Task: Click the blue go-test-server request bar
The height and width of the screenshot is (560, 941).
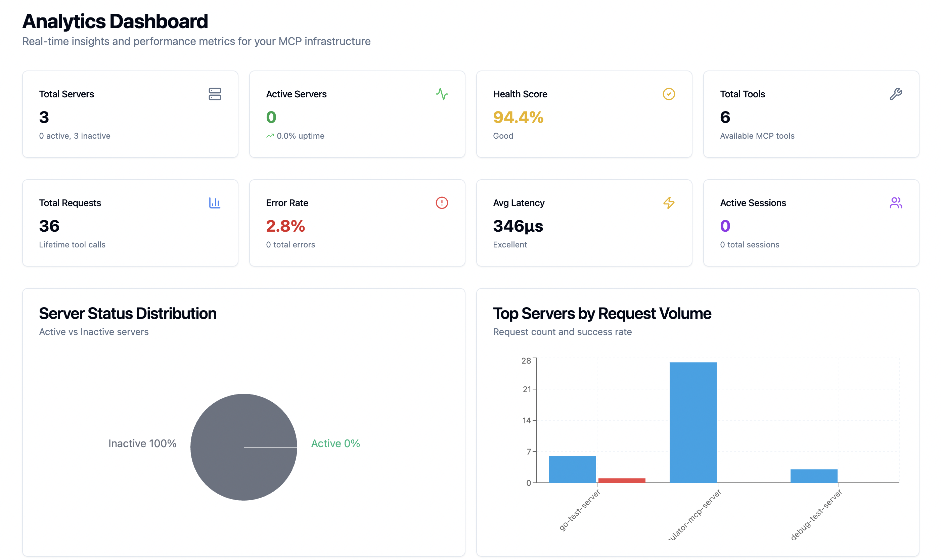Action: 572,469
